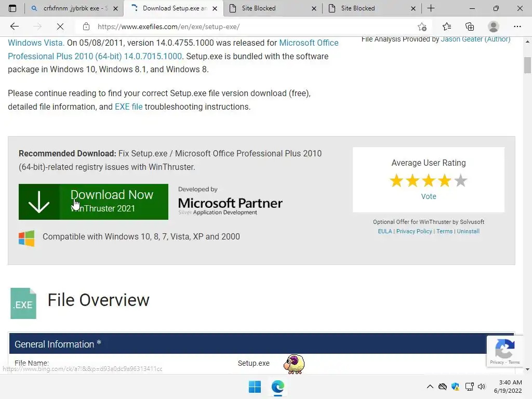The image size is (532, 399).
Task: Click the Download Now WinThruster button
Action: [94, 202]
